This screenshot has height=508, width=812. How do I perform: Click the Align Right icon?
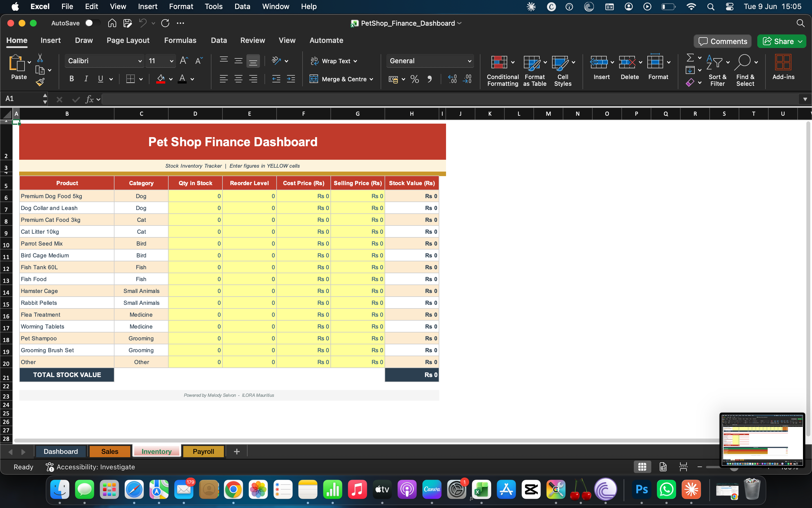click(x=253, y=79)
